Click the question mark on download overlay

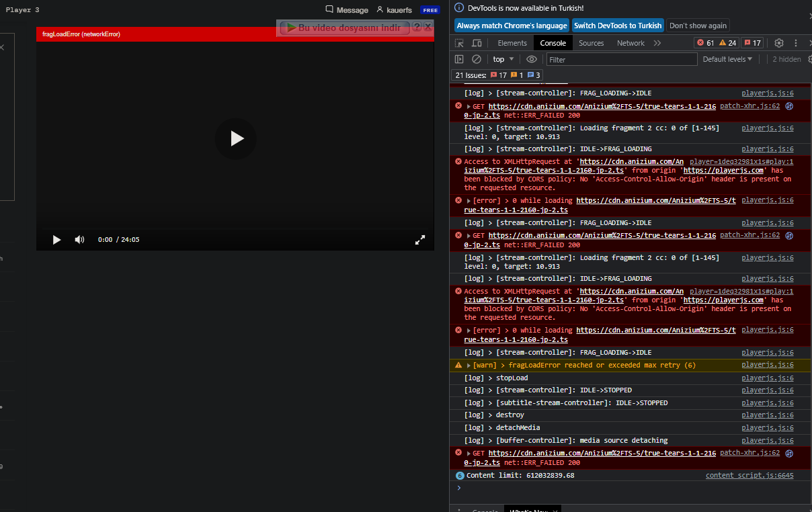coord(417,27)
